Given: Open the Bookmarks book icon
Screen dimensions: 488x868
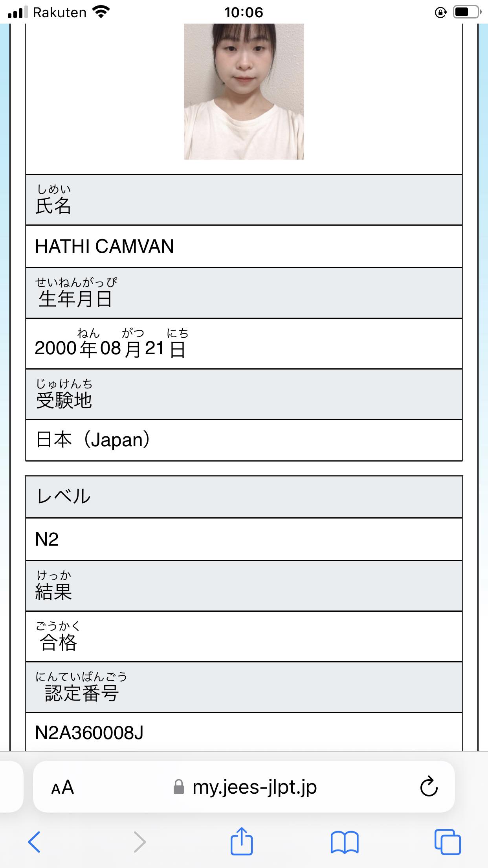Looking at the screenshot, I should [x=345, y=842].
